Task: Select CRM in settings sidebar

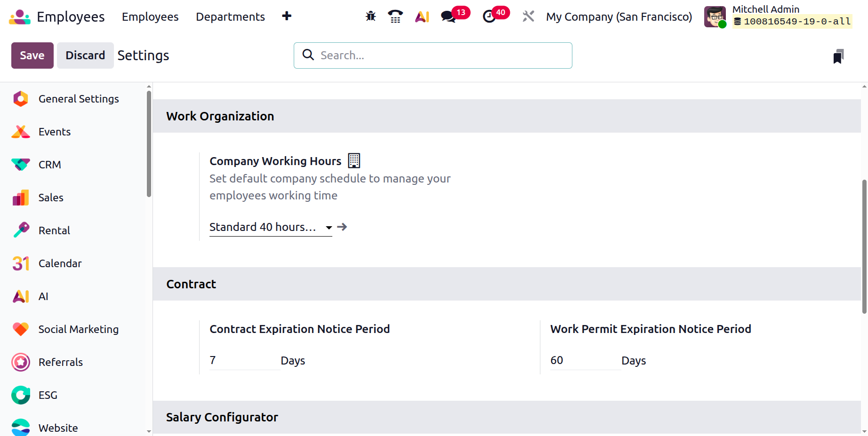Action: [x=50, y=165]
